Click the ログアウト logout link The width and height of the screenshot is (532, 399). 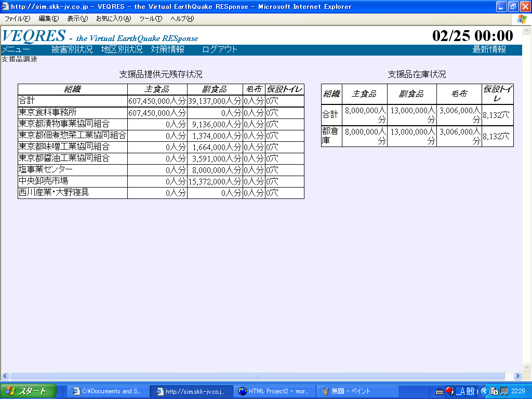pyautogui.click(x=219, y=50)
